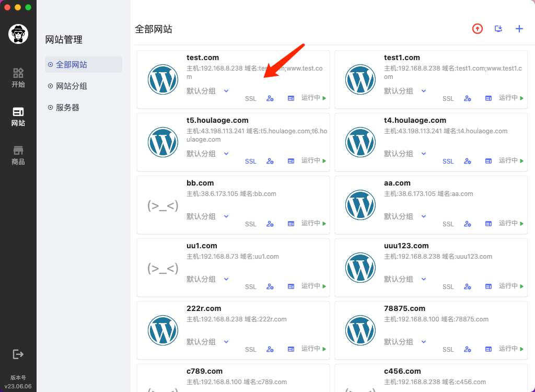
Task: Open panel icon for test.com
Action: [291, 98]
